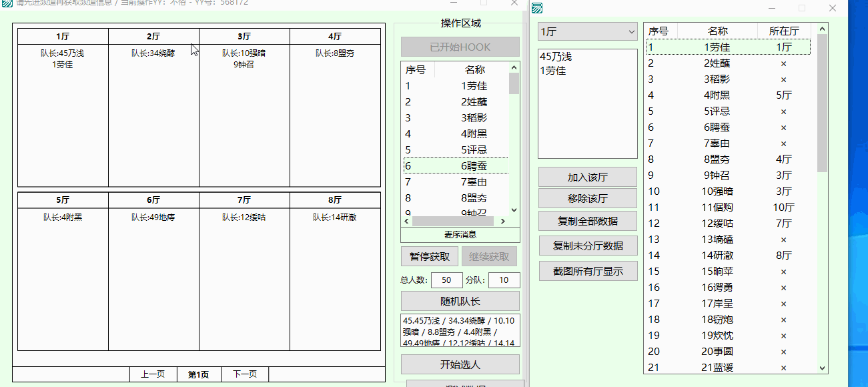The width and height of the screenshot is (868, 387).
Task: Click left arrow of middle list horizontal scrollbar
Action: click(407, 221)
